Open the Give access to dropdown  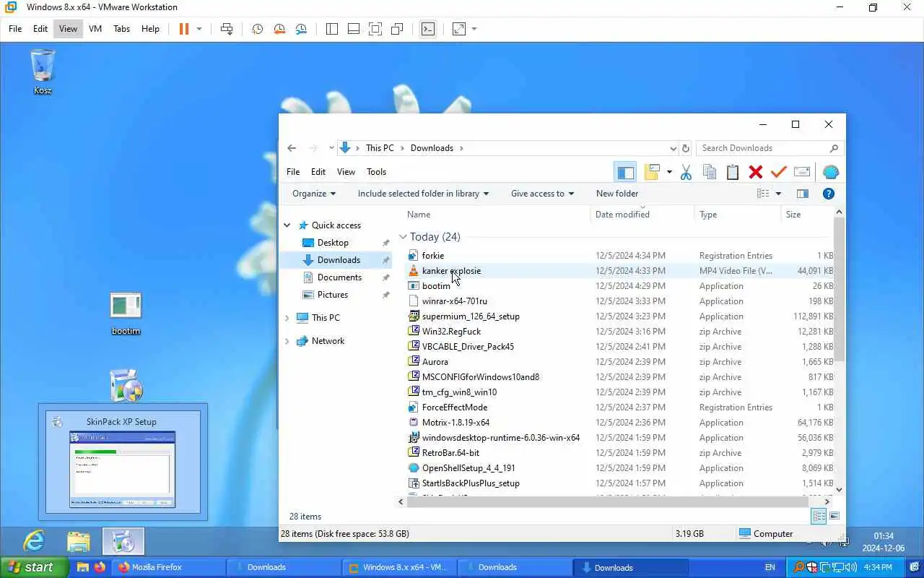(542, 194)
